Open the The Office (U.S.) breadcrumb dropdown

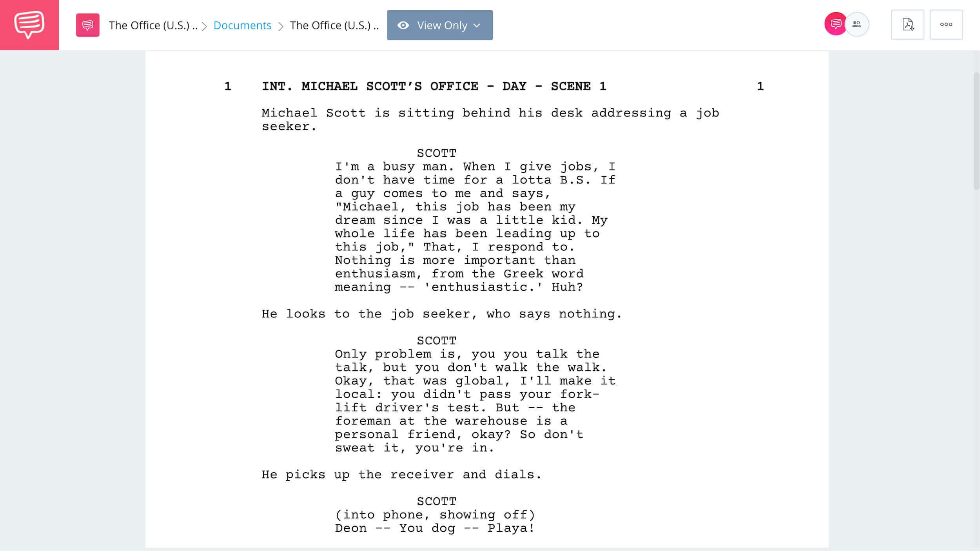[153, 25]
